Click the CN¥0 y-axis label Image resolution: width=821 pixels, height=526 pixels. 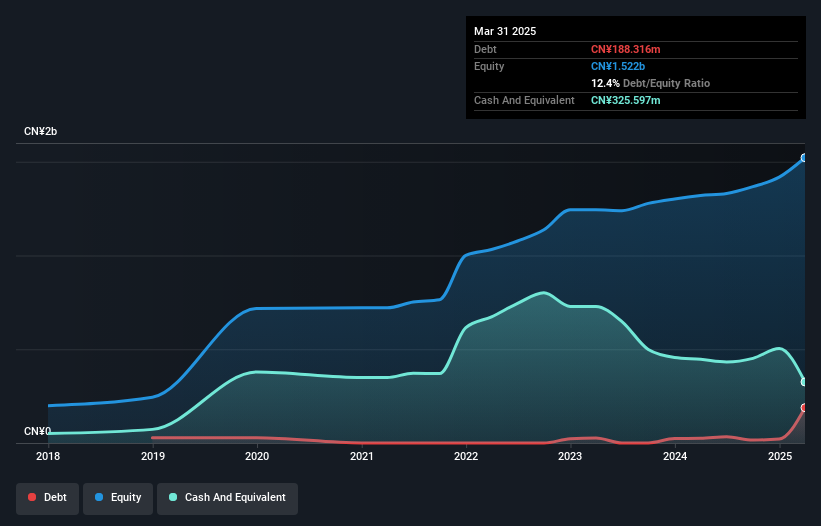(37, 431)
